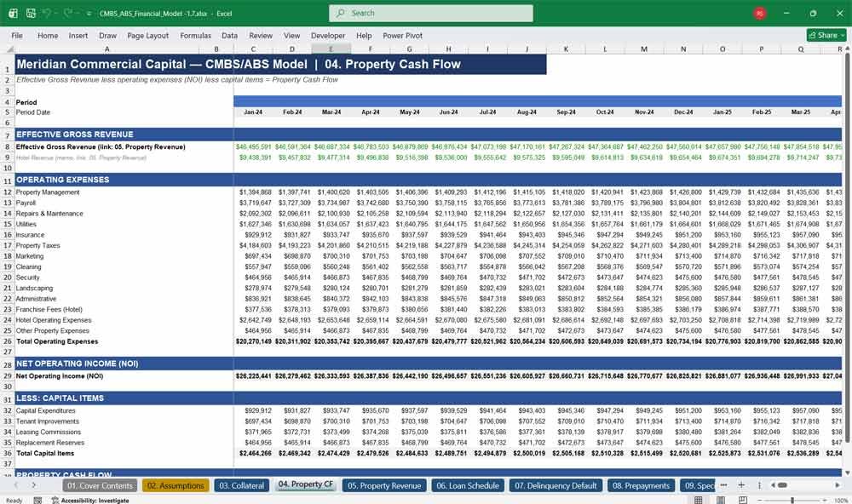Switch to 05. Property Revenue sheet

384,485
